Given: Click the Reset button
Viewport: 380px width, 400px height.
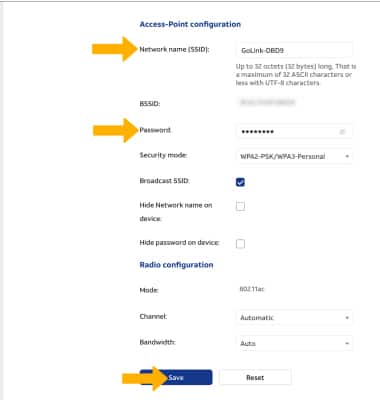Looking at the screenshot, I should click(x=255, y=377).
